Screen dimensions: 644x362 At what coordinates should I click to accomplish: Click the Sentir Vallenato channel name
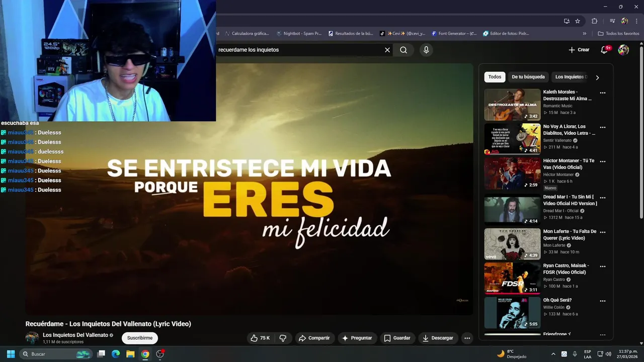(x=557, y=140)
